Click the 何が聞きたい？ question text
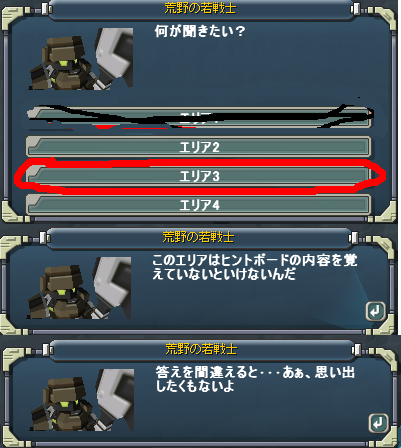The height and width of the screenshot is (448, 401). click(200, 32)
